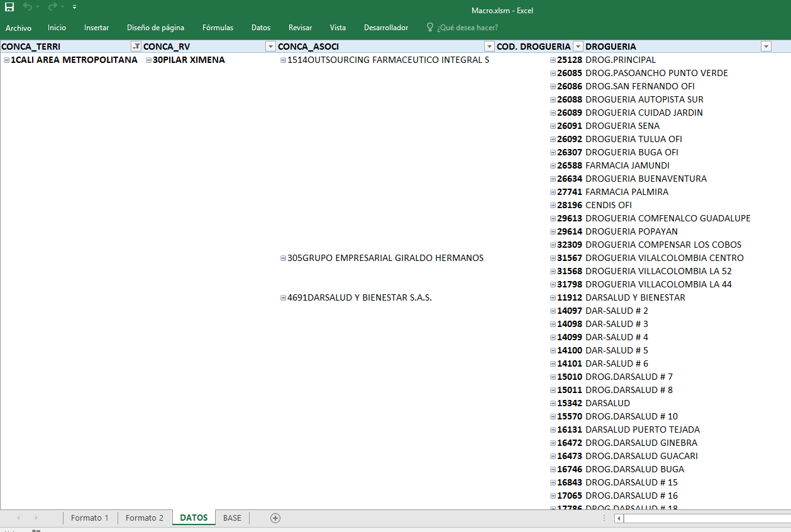791x532 pixels.
Task: Click the sheet navigation right arrow
Action: pos(36,518)
